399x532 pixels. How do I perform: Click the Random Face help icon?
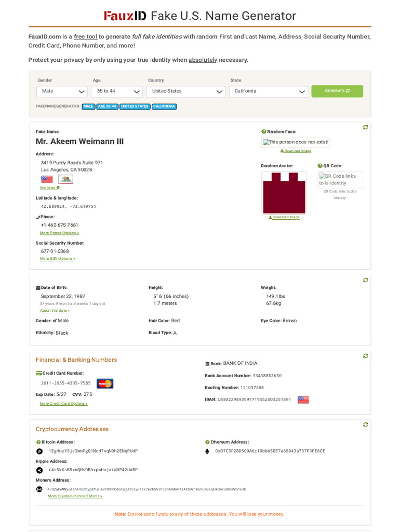click(x=263, y=131)
